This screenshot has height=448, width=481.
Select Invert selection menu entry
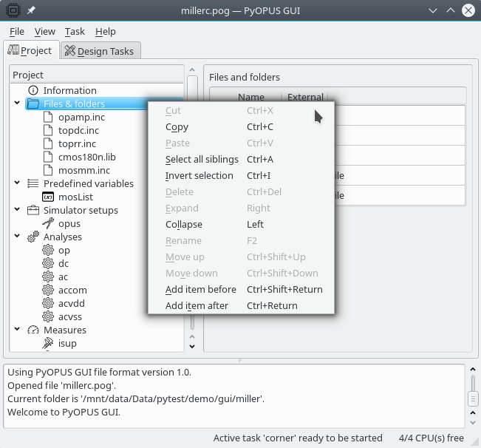(x=199, y=176)
